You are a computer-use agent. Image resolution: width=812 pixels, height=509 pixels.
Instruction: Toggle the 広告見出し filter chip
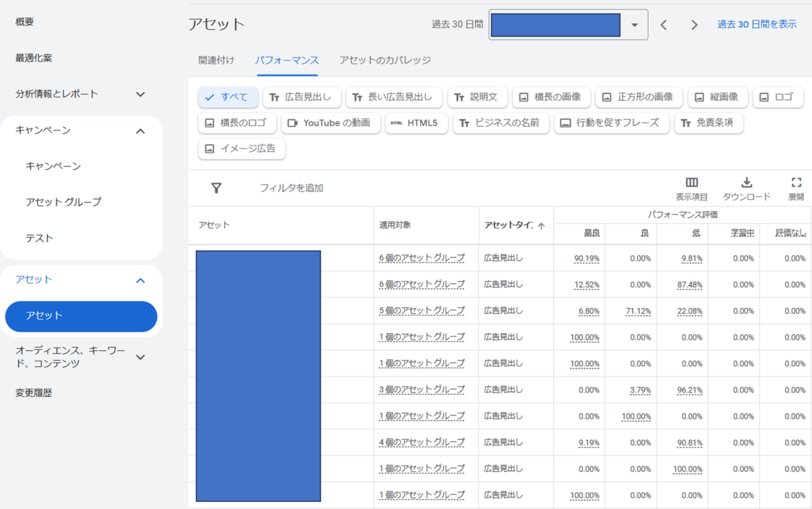pyautogui.click(x=300, y=97)
